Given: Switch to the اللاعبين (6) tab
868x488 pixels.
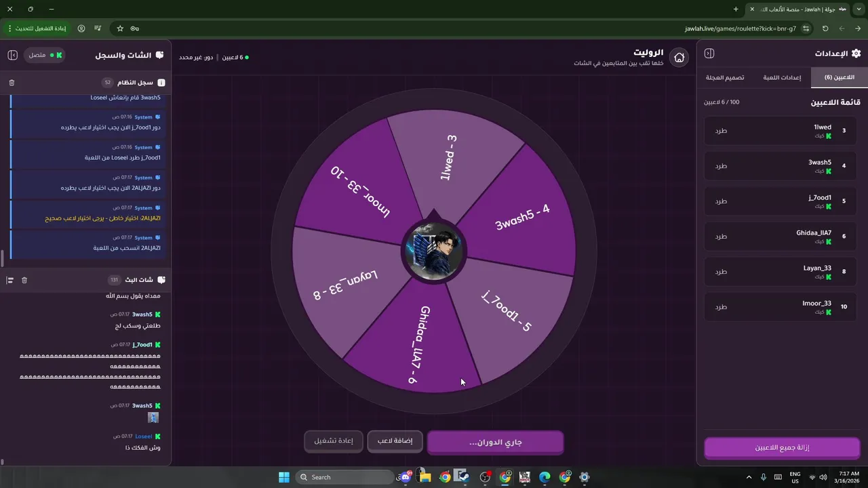Looking at the screenshot, I should point(839,77).
